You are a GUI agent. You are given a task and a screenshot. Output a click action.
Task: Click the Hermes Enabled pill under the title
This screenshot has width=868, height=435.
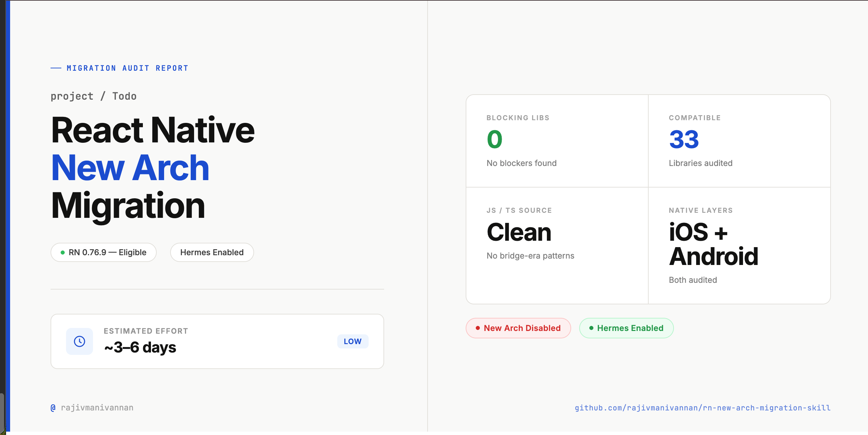(x=212, y=253)
